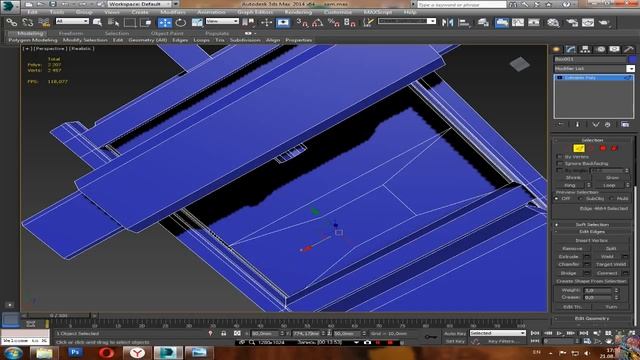
Task: Expand the Soft Selection rollout
Action: pyautogui.click(x=593, y=224)
